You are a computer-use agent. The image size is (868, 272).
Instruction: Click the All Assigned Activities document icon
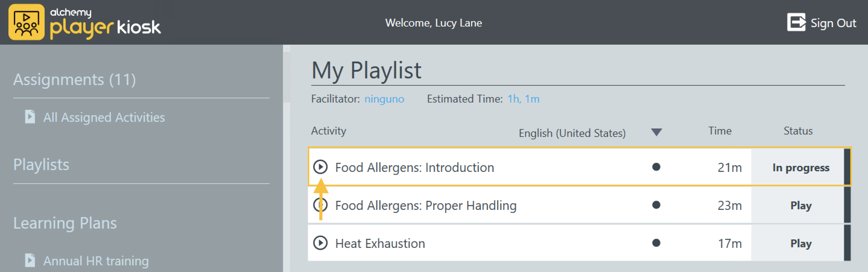tap(30, 117)
